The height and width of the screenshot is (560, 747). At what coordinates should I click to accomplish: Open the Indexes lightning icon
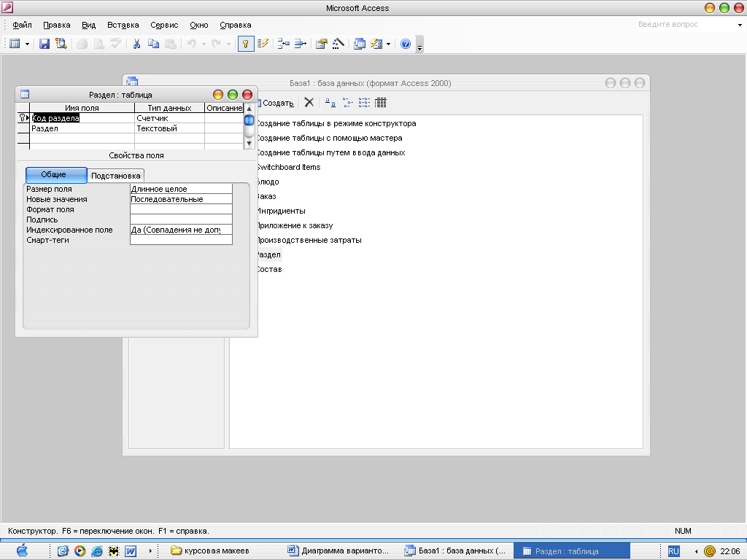coord(263,44)
